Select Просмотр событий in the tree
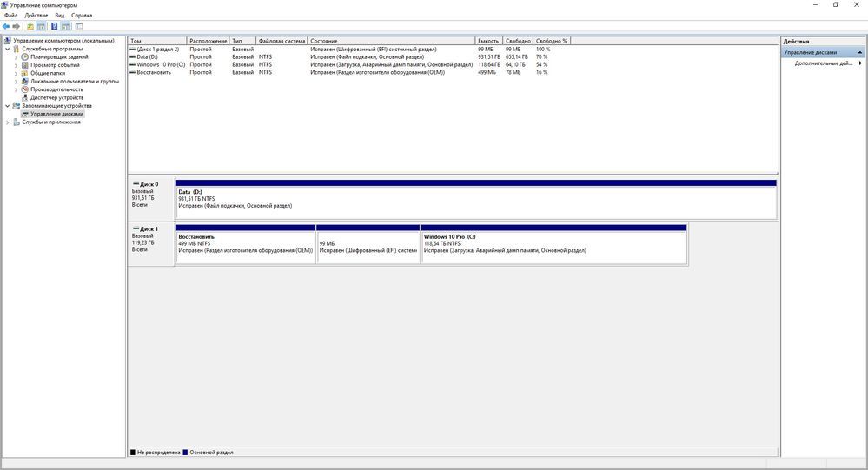Screen dimensions: 868x470 55,65
